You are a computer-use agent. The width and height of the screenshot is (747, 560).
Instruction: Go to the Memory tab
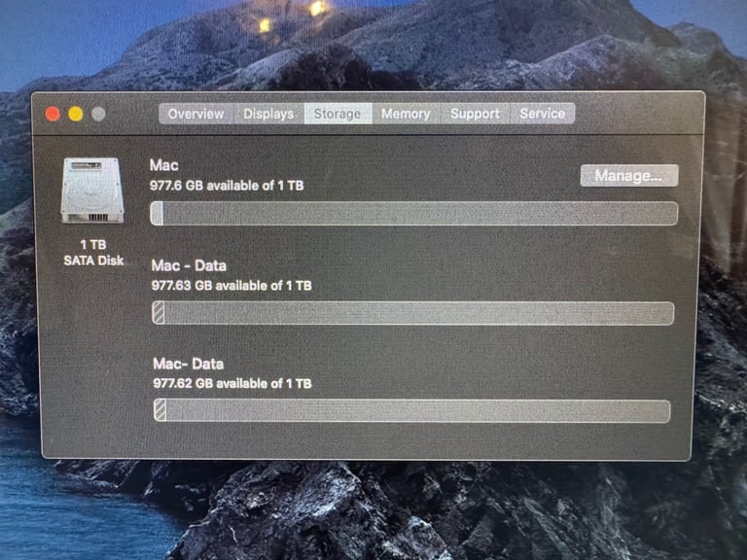[x=406, y=114]
